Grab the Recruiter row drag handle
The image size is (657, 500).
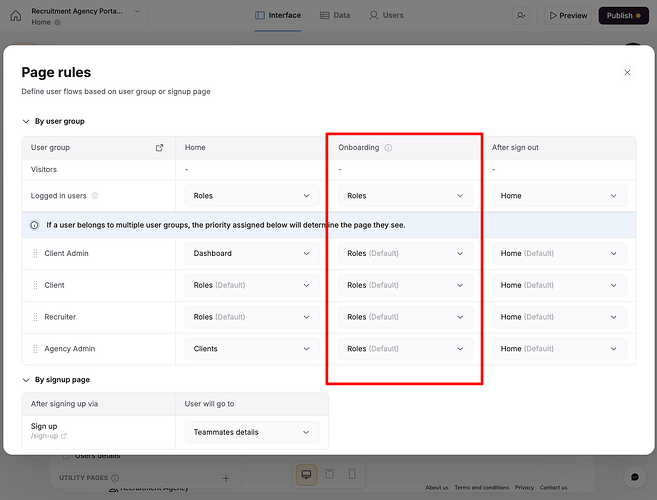coord(35,317)
